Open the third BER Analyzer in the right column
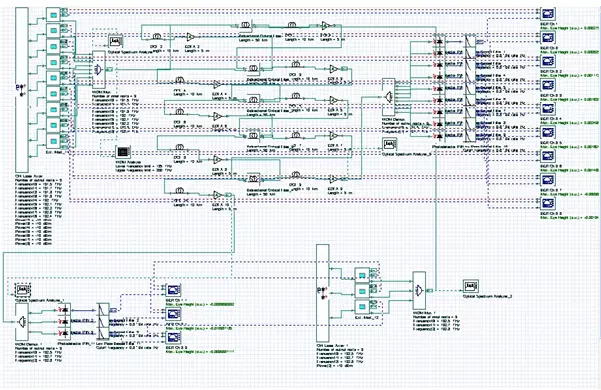Screen dimensions: 601x390 coord(547,61)
